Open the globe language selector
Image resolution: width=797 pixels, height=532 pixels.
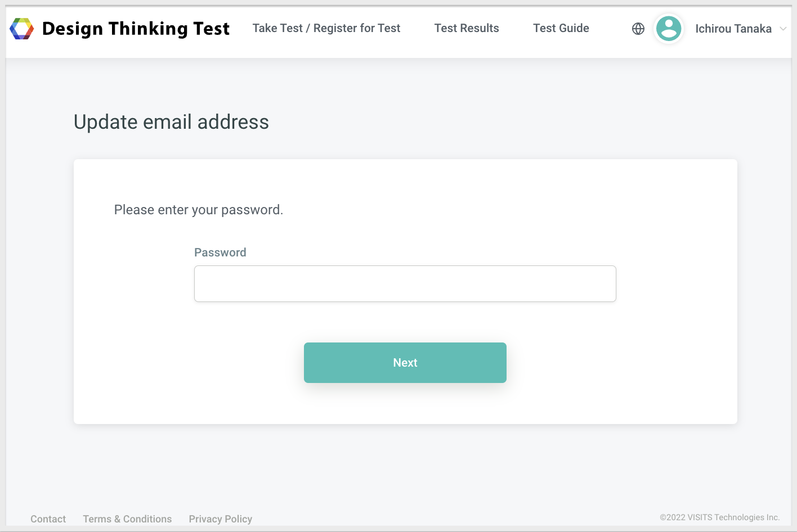(638, 29)
